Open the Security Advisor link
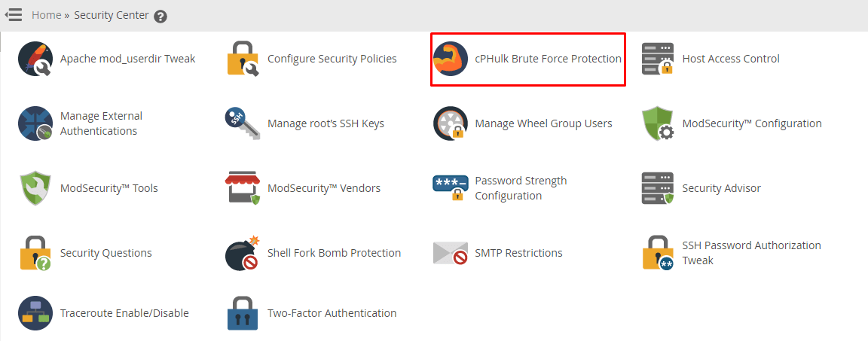Image resolution: width=868 pixels, height=341 pixels. pos(721,188)
